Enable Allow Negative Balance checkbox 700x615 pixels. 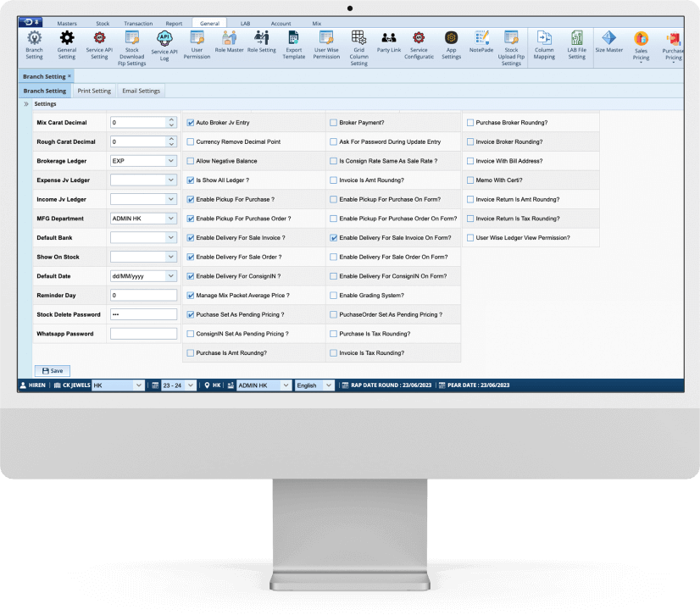click(x=191, y=161)
